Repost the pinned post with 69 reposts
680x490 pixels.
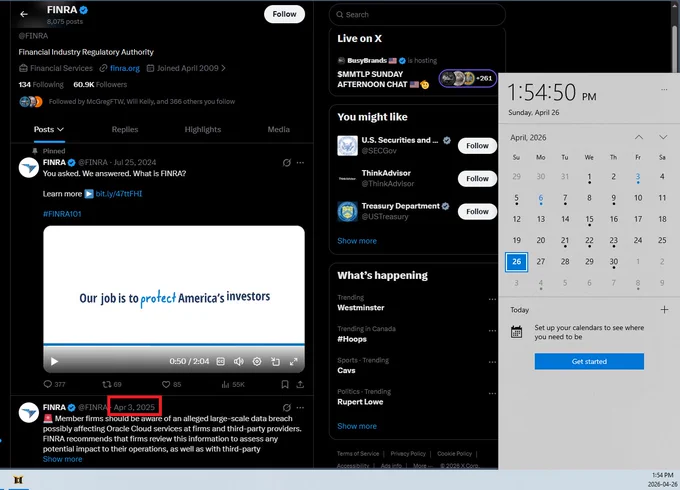point(112,384)
